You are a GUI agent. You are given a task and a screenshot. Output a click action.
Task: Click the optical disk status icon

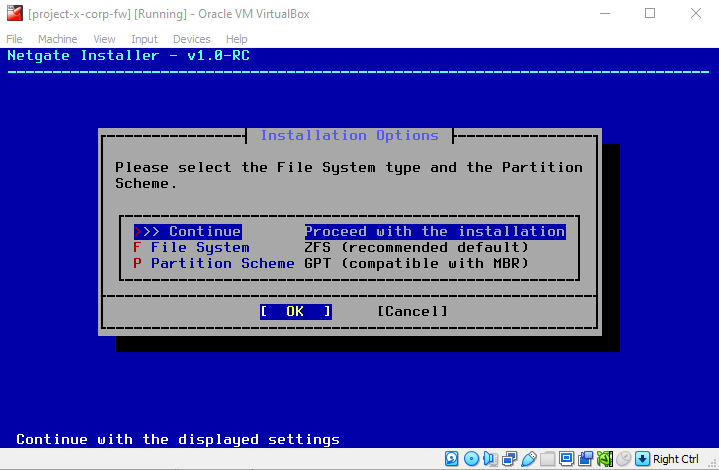[x=471, y=459]
